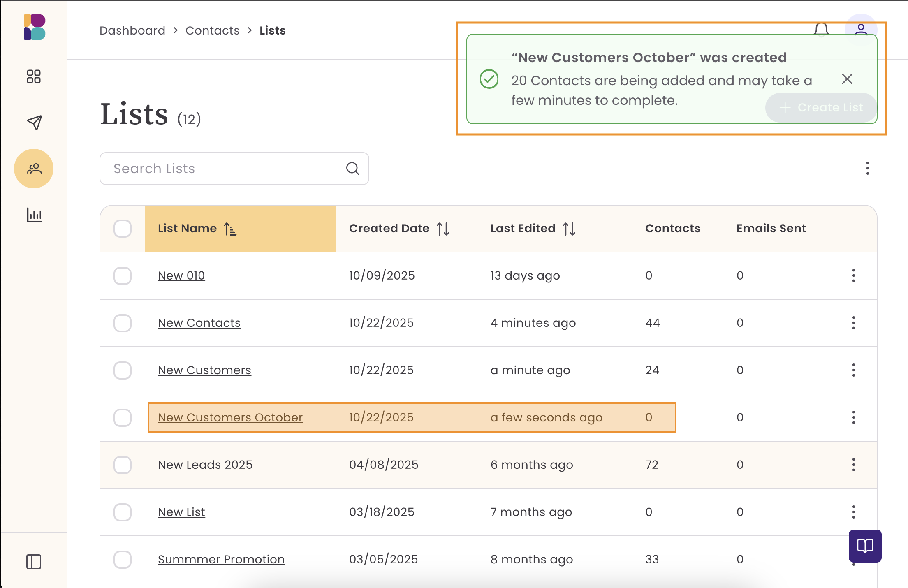Select the contacts people icon in sidebar
The width and height of the screenshot is (908, 588).
point(34,169)
